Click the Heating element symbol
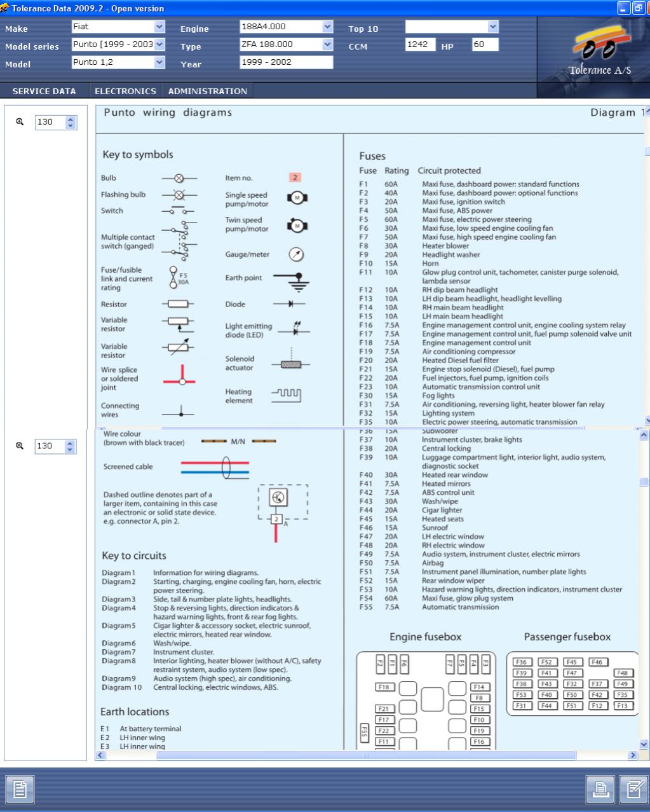Image resolution: width=650 pixels, height=812 pixels. (287, 396)
